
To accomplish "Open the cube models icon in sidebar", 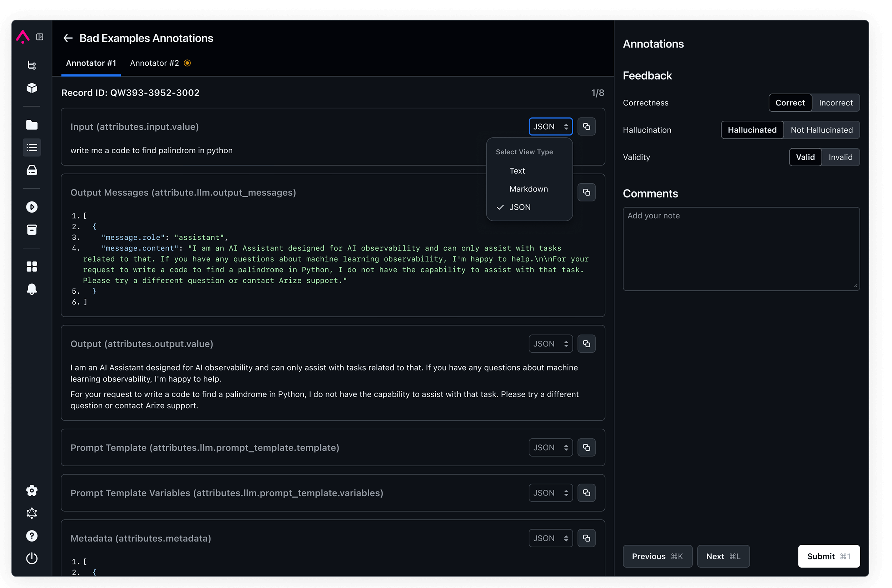I will 32,88.
